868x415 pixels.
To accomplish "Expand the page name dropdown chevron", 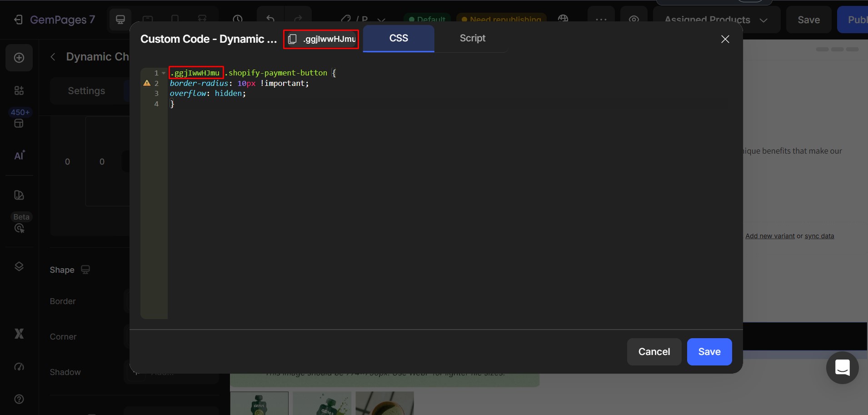I will pyautogui.click(x=381, y=20).
